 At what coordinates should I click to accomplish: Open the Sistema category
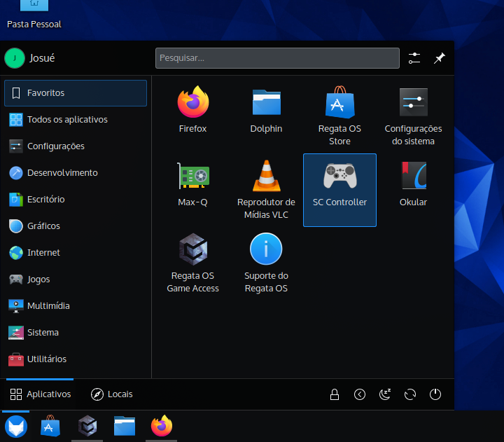point(76,333)
